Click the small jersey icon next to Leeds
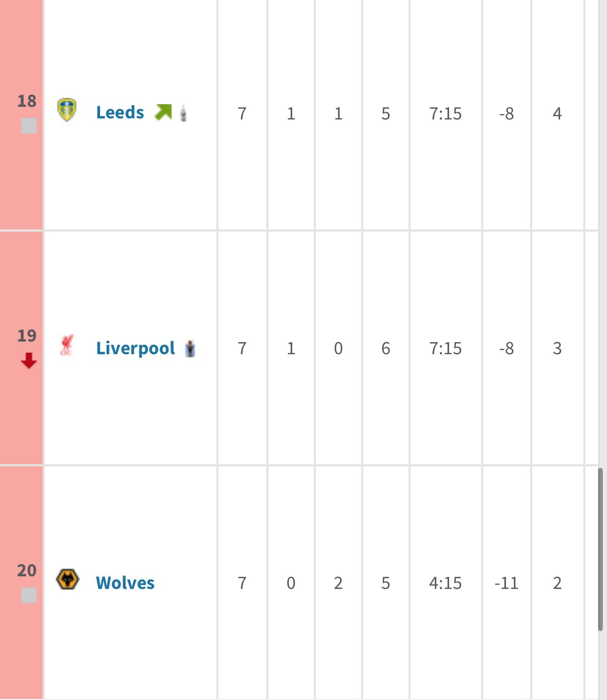 point(183,113)
